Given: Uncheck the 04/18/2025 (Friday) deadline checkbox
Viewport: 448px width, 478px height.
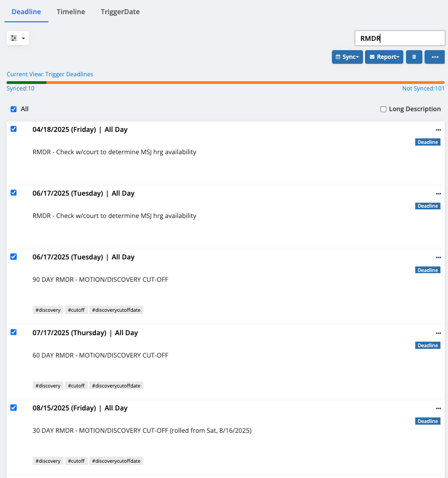Looking at the screenshot, I should (14, 129).
